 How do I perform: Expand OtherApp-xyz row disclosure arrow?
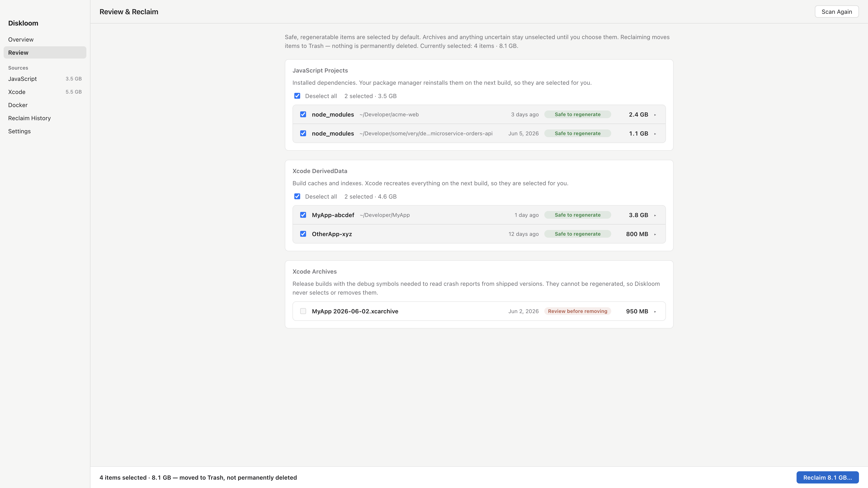tap(655, 235)
